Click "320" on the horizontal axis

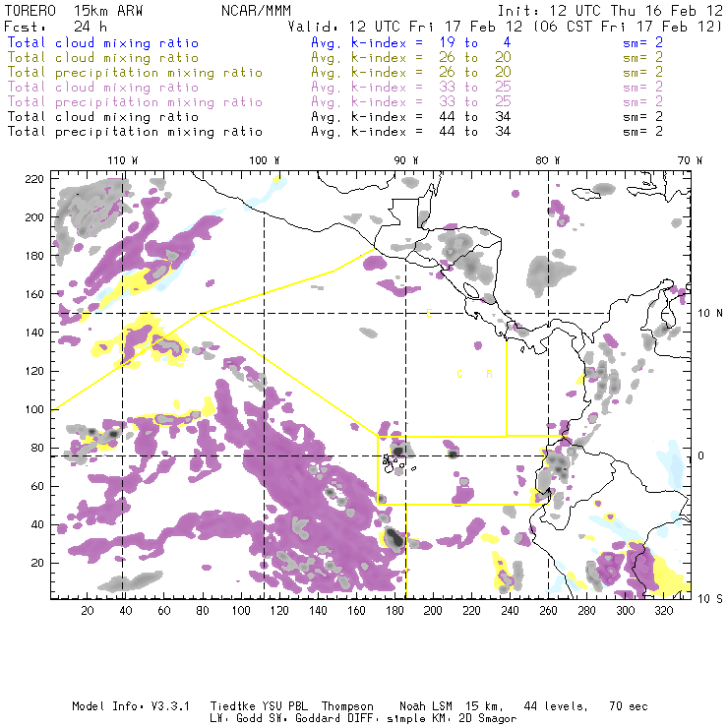click(x=664, y=611)
